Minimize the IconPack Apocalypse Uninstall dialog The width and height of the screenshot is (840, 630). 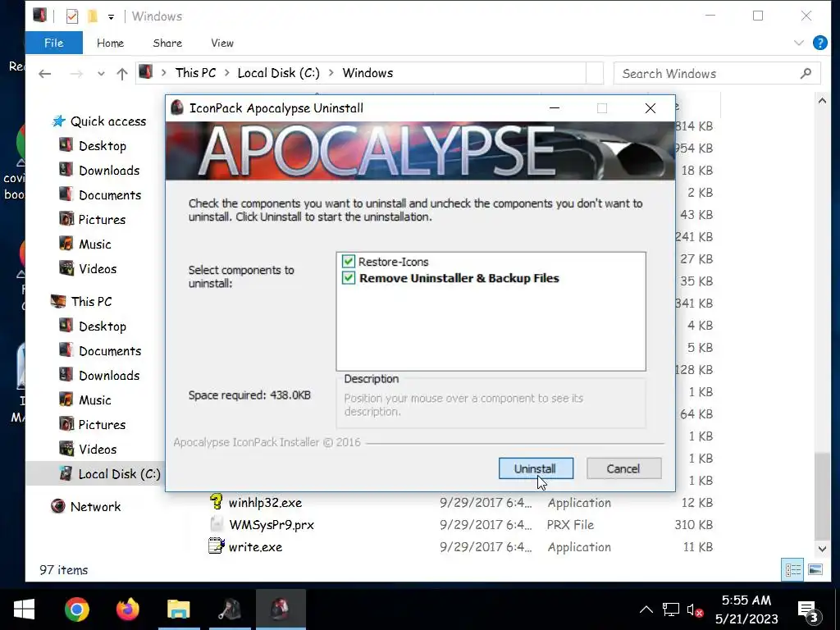(x=555, y=108)
